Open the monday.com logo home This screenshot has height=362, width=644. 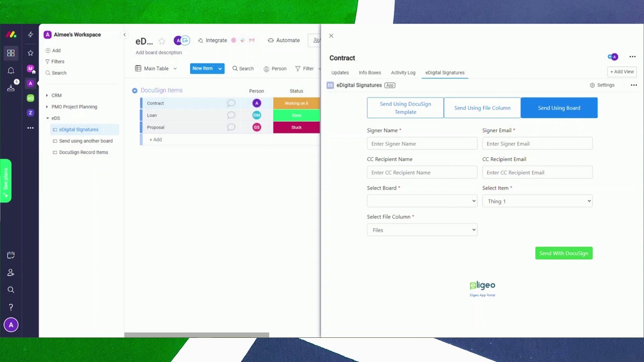[x=11, y=35]
